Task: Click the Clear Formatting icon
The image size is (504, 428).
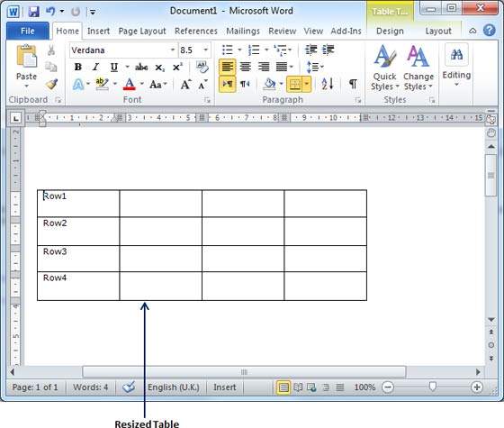Action: [x=202, y=67]
